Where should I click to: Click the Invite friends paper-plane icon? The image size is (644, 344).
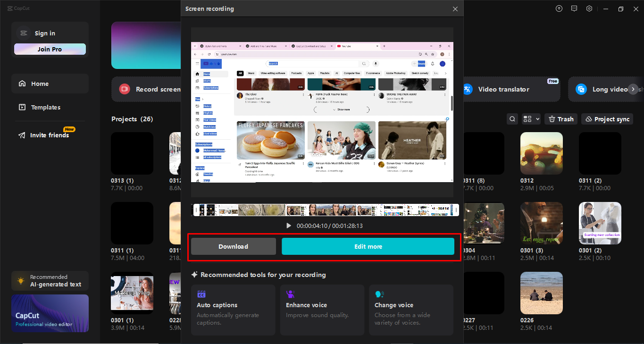[22, 135]
